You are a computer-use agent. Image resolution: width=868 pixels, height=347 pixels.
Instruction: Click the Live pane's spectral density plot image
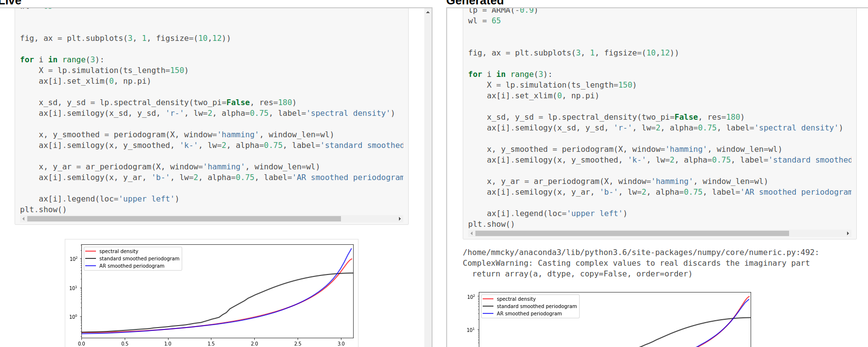(212, 293)
